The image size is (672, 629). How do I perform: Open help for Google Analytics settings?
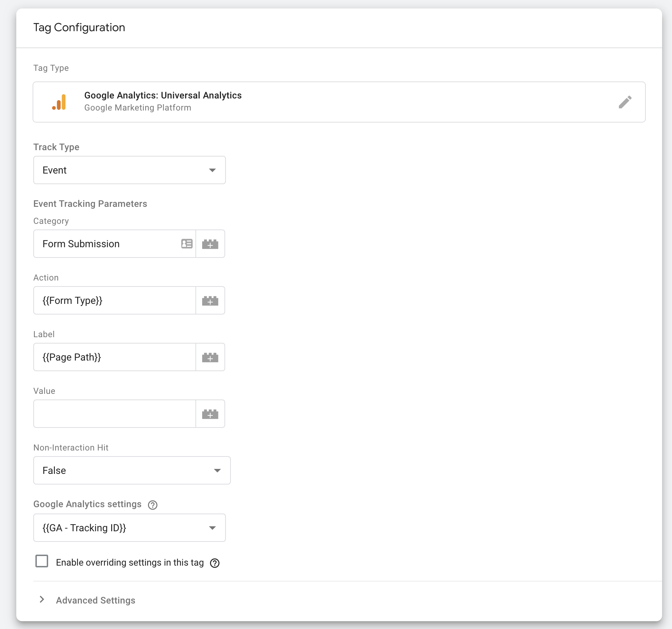[x=153, y=505]
